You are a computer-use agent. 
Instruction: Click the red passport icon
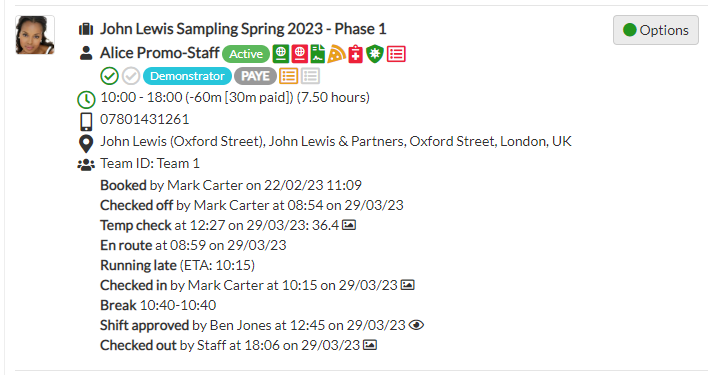299,54
